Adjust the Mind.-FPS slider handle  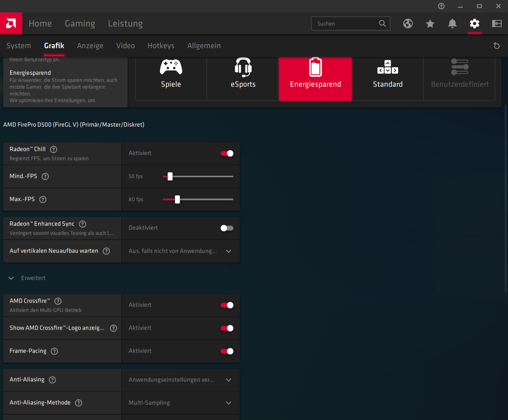pos(170,176)
